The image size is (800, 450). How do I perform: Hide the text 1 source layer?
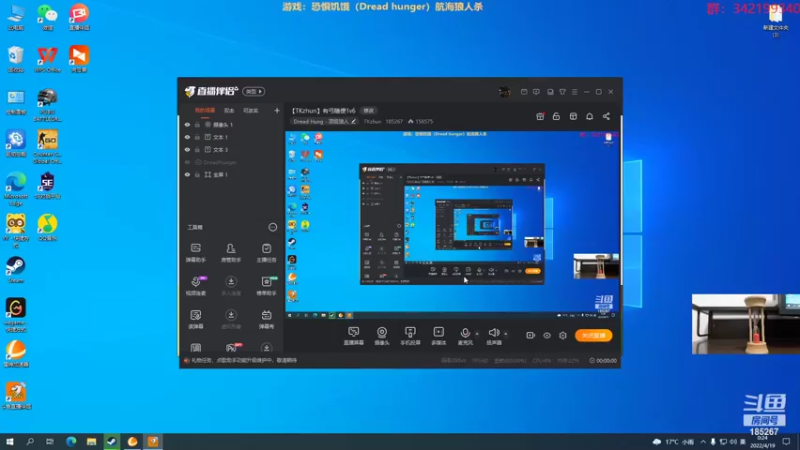pyautogui.click(x=187, y=137)
